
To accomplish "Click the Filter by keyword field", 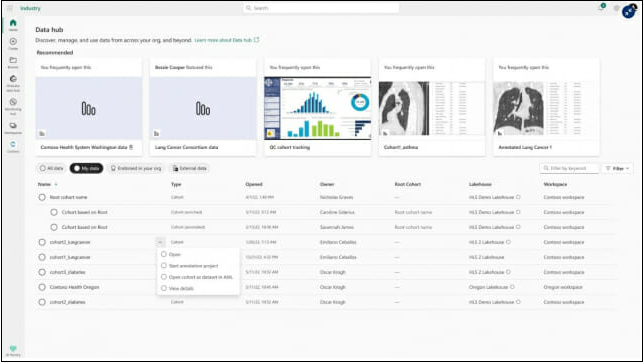I will (x=569, y=168).
